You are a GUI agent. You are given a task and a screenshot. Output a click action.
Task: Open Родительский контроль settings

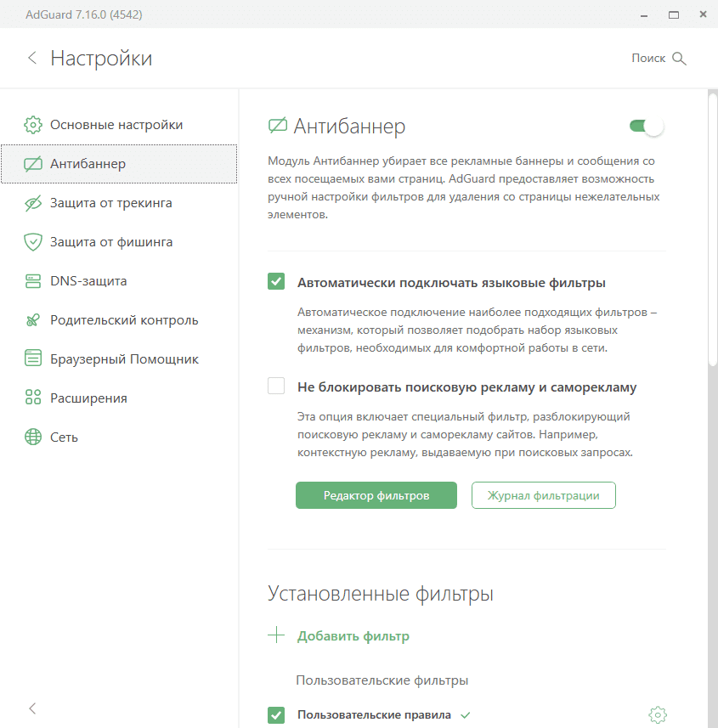click(119, 320)
